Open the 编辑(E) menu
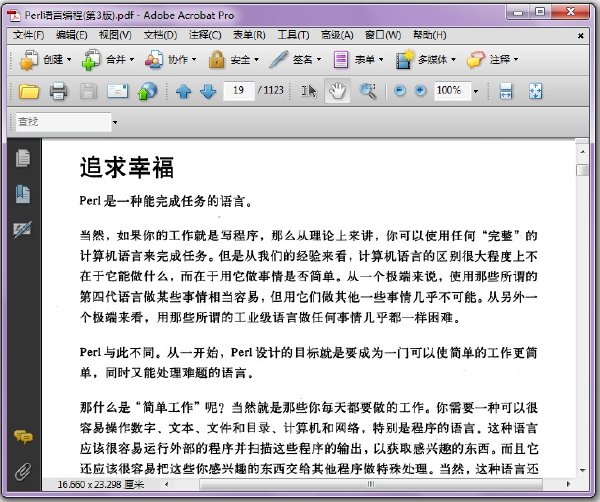The height and width of the screenshot is (502, 600). point(72,35)
